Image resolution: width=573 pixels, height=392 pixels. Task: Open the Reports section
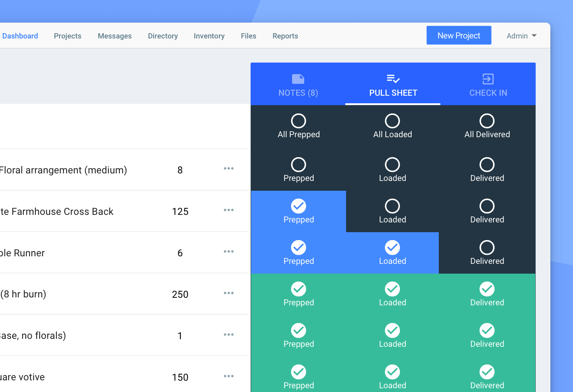tap(285, 36)
